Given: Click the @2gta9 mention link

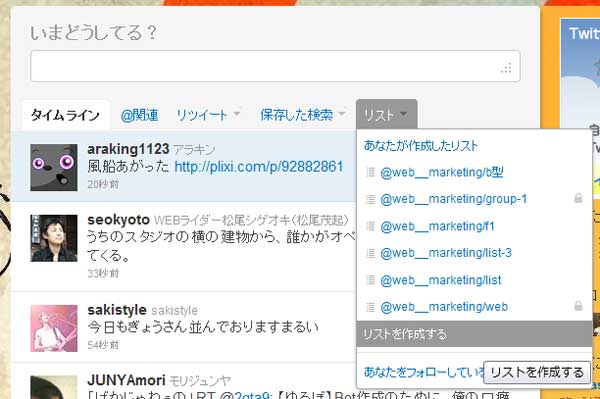Looking at the screenshot, I should (x=246, y=396).
